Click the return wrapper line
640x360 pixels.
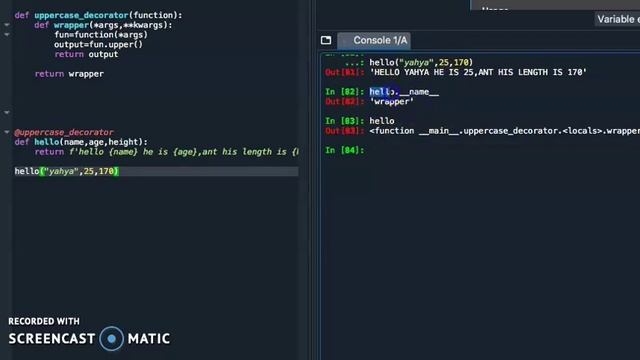[69, 74]
